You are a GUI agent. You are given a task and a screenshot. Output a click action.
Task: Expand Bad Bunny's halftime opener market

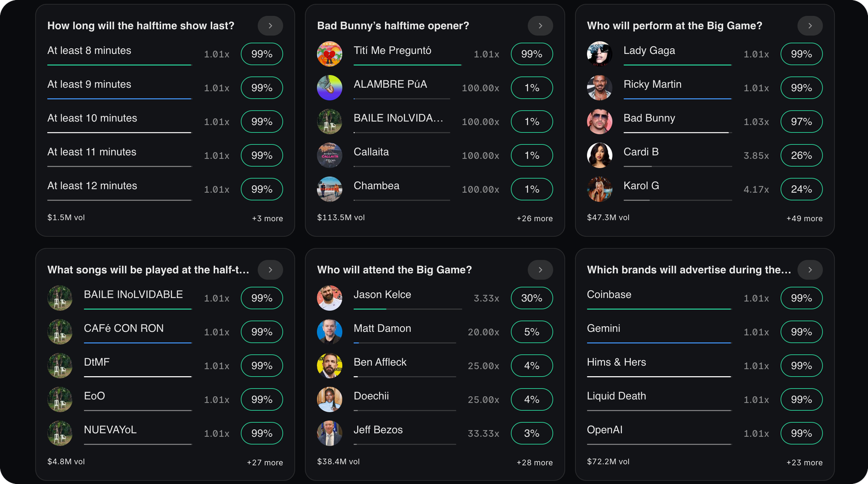[540, 25]
